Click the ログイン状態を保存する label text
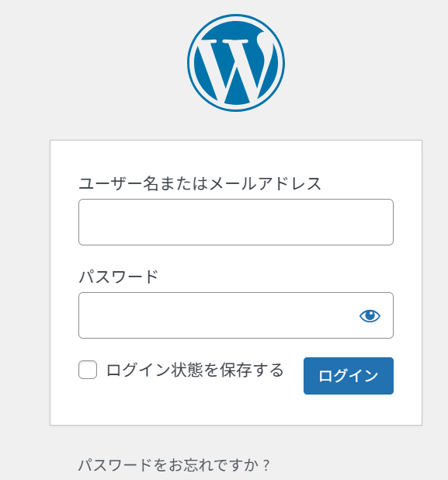Viewport: 448px width, 480px height. [x=195, y=370]
